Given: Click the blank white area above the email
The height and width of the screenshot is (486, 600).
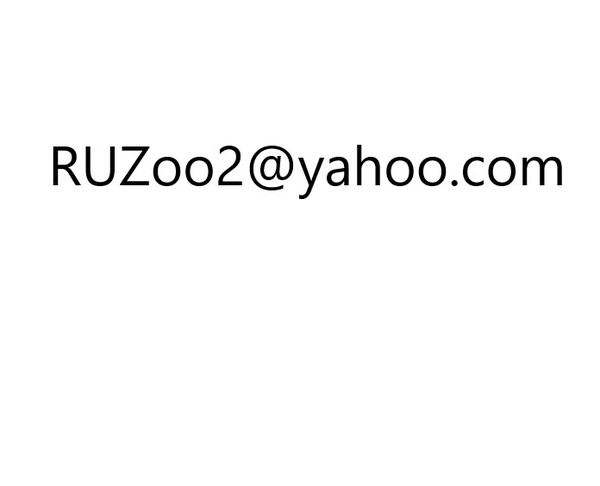Looking at the screenshot, I should point(300,69).
